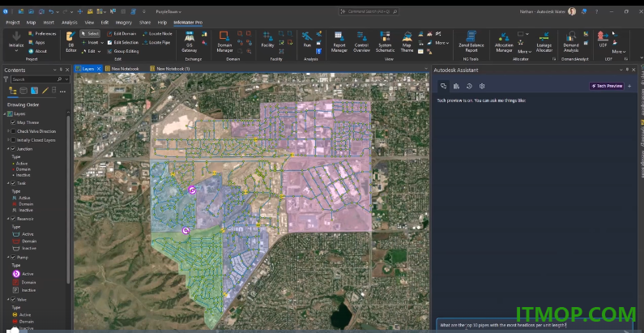Open the UDF group More dropdown
644x333 pixels.
(x=619, y=52)
